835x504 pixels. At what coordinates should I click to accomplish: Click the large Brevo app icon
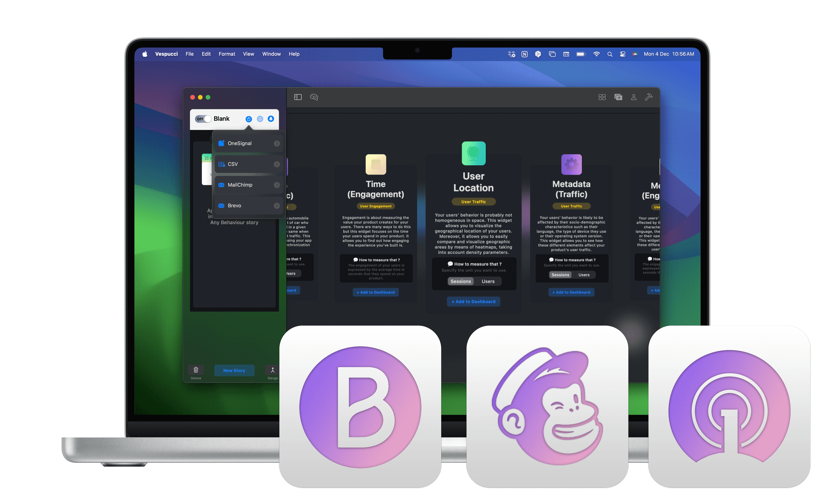360,406
